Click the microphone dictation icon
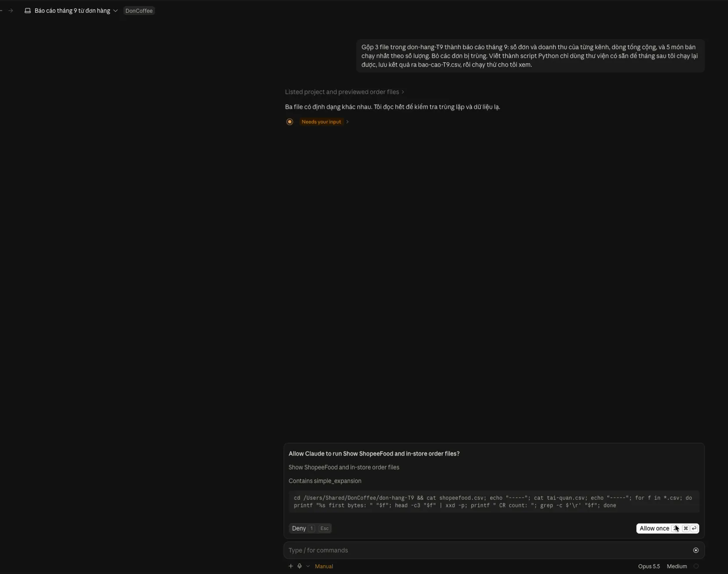 [x=300, y=566]
